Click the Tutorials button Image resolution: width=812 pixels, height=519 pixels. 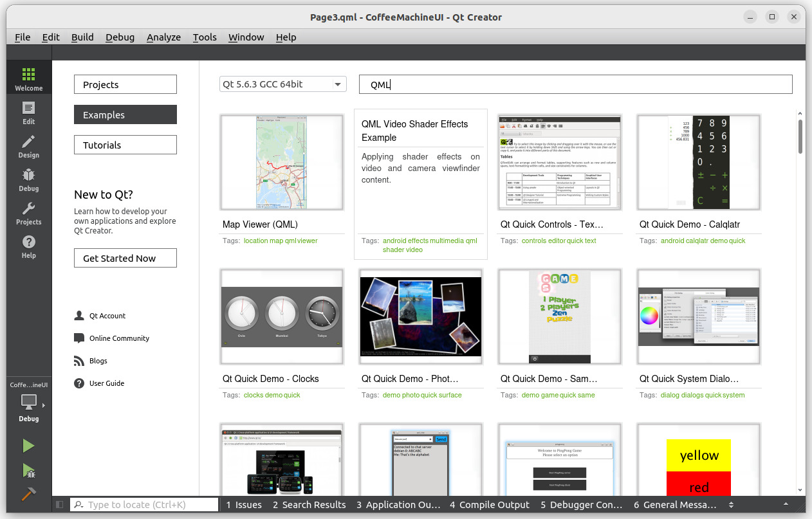[x=125, y=145]
